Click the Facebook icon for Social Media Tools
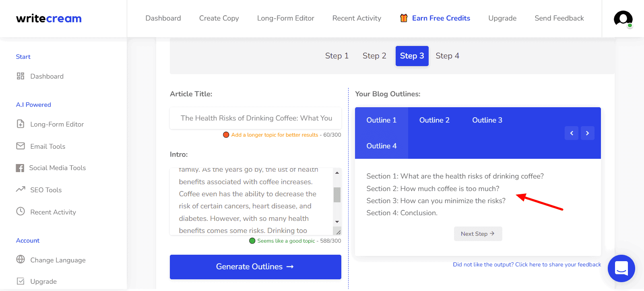Viewport: 644px width, 291px height. [20, 168]
